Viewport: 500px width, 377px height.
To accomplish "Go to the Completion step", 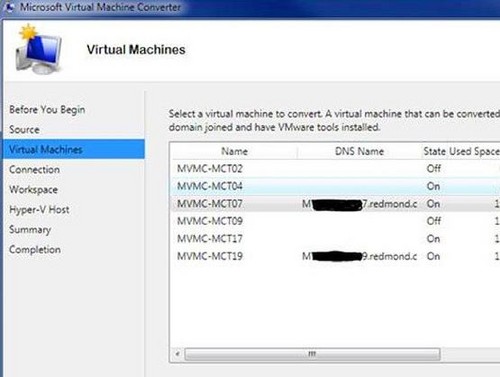I will tap(35, 250).
